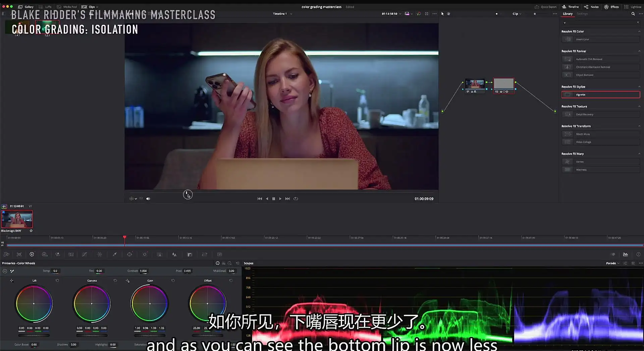644x351 pixels.
Task: Collapse the Resolve FX Stylize section
Action: (639, 87)
